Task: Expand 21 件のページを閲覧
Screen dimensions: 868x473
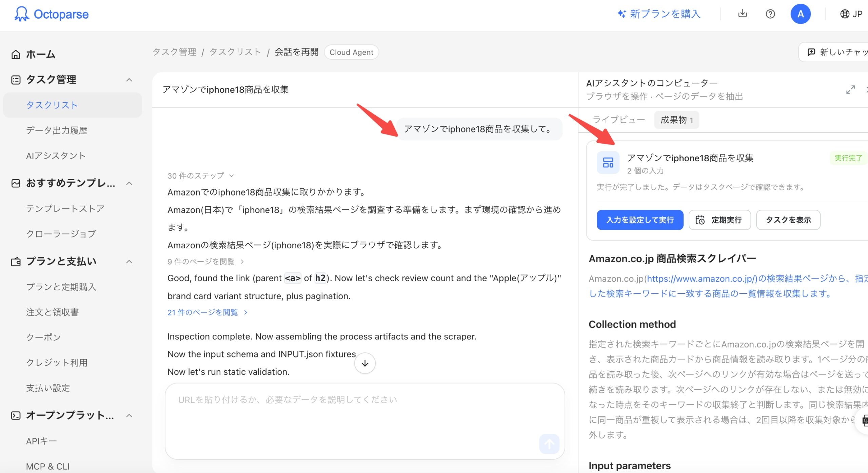Action: (x=207, y=312)
